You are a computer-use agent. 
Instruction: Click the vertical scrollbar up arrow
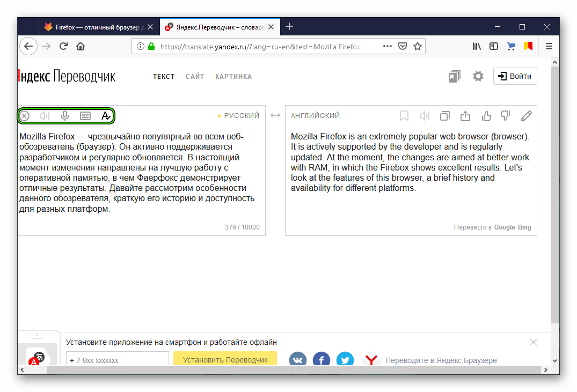(554, 63)
